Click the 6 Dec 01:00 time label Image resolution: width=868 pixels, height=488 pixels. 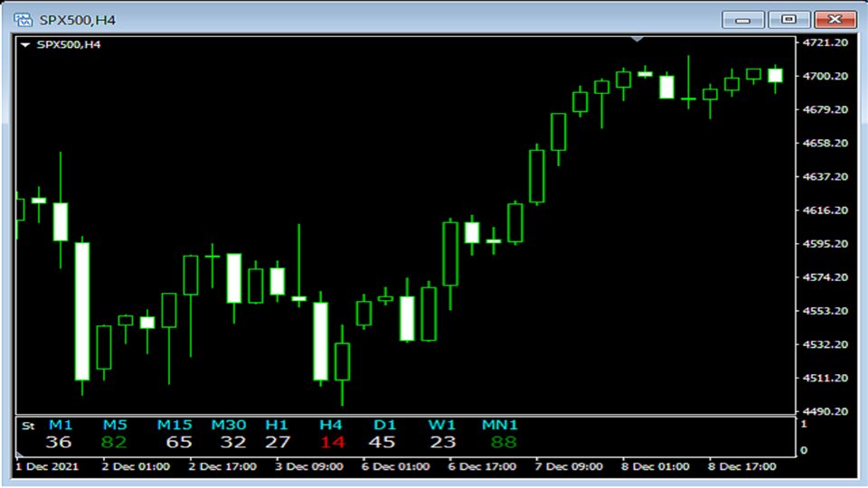point(396,466)
